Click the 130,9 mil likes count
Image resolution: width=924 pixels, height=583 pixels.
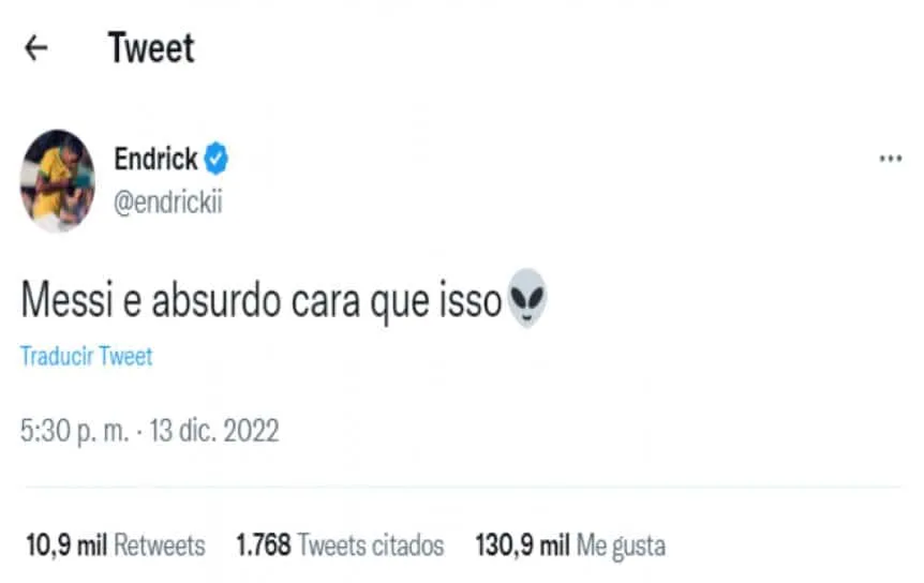pos(523,547)
